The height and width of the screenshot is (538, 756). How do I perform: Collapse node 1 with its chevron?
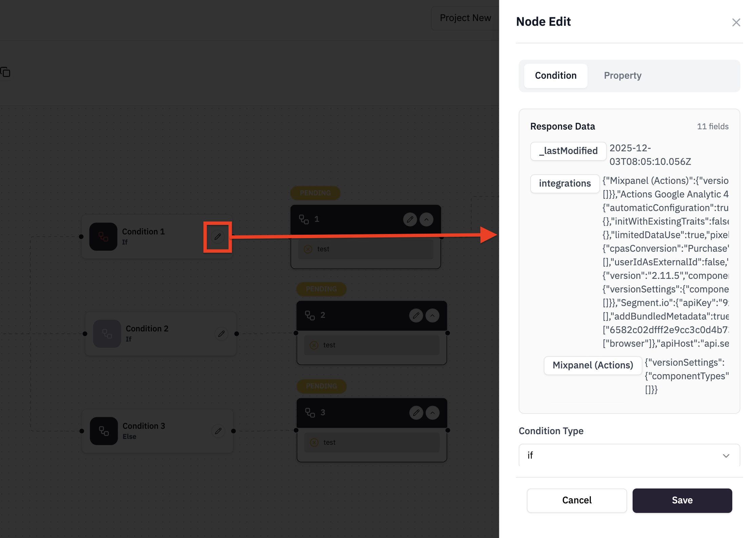point(426,219)
